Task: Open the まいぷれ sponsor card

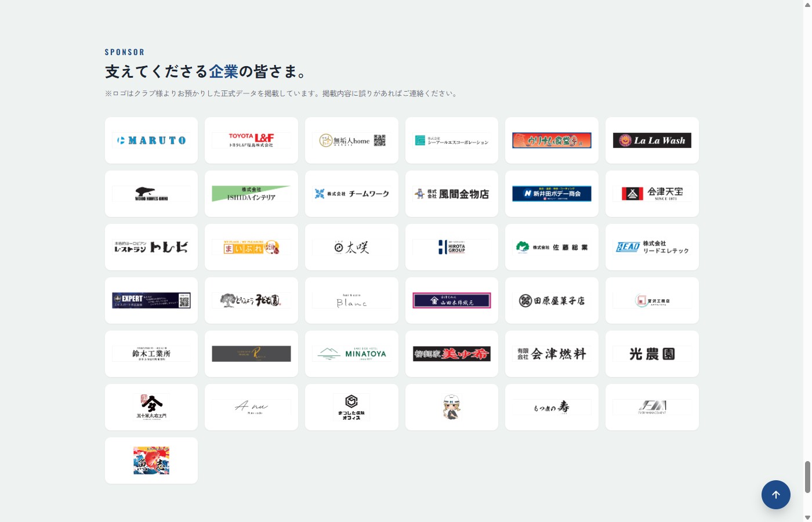Action: tap(251, 247)
